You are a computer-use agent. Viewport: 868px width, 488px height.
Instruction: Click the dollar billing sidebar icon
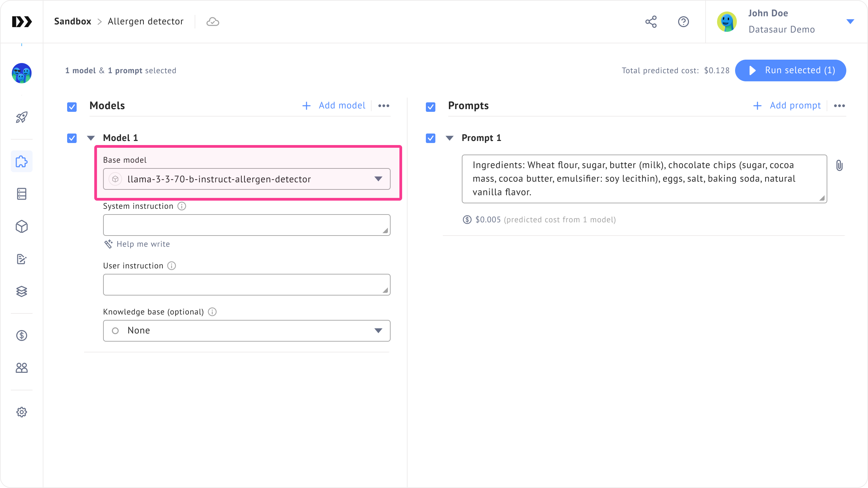click(x=22, y=335)
